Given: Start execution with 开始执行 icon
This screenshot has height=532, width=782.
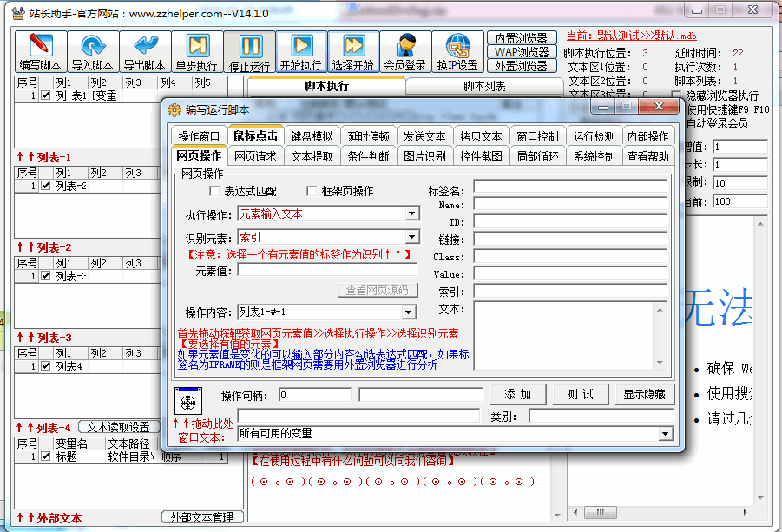Looking at the screenshot, I should [301, 46].
